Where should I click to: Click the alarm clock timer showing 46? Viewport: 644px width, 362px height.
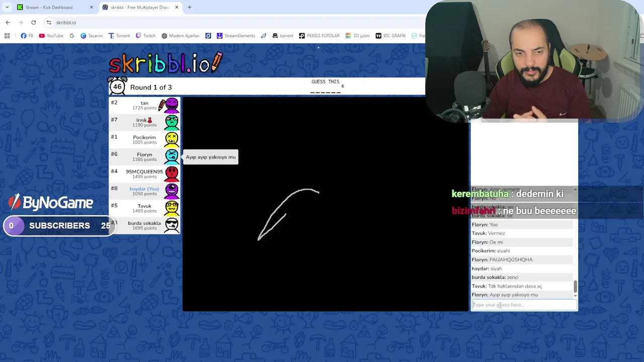[x=117, y=86]
